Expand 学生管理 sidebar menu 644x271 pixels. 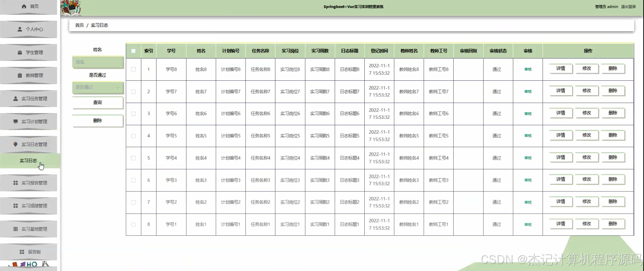[28, 52]
